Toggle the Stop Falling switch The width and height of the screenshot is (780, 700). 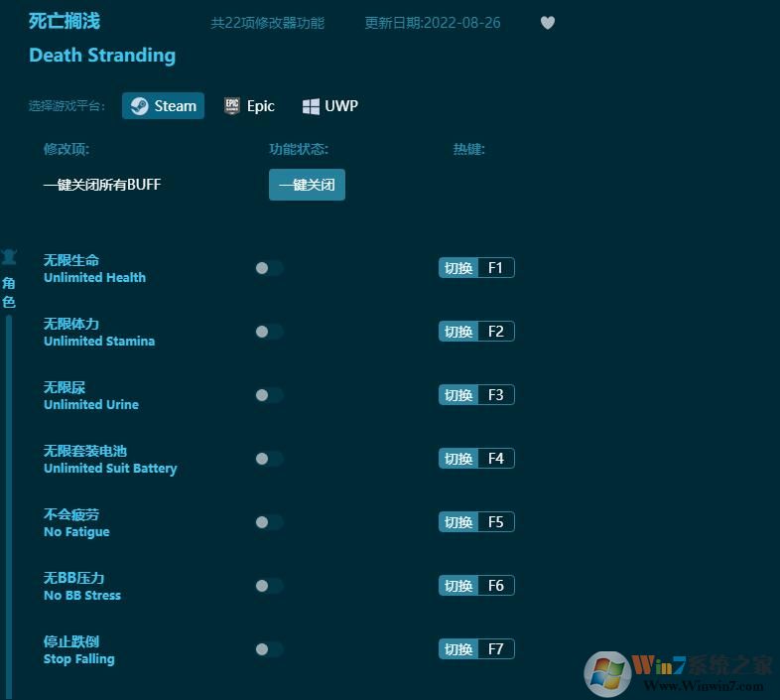point(269,649)
